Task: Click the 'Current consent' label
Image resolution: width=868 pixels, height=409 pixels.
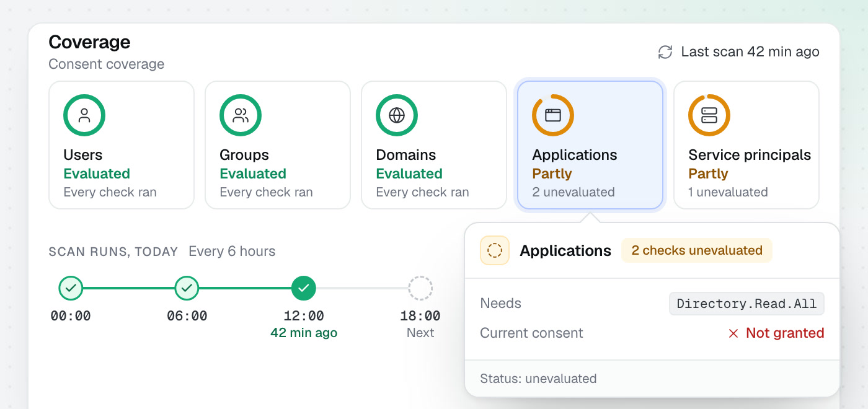Action: click(531, 333)
